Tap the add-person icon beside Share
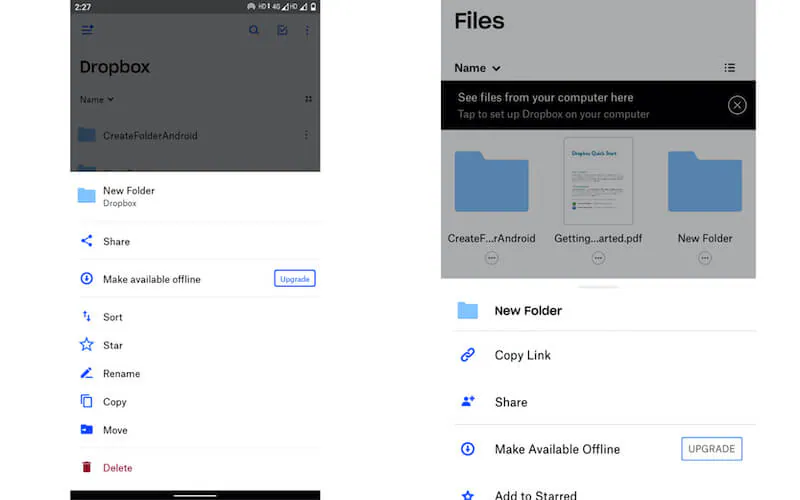The image size is (800, 500). coord(468,402)
